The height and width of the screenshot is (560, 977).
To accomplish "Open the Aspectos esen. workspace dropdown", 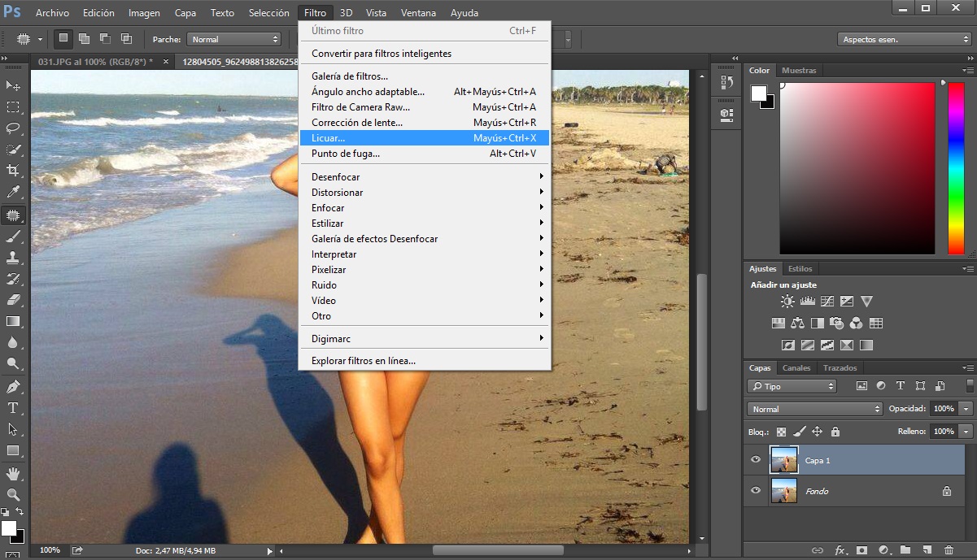I will coord(904,39).
